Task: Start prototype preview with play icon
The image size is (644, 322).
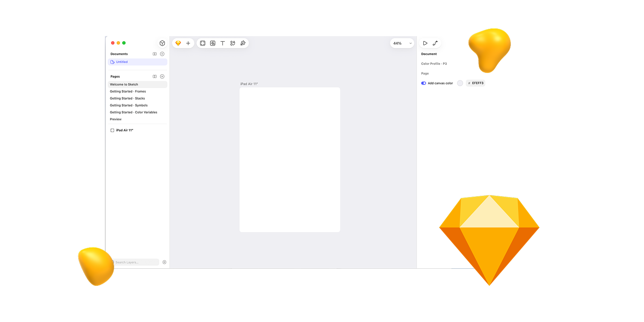Action: 425,43
